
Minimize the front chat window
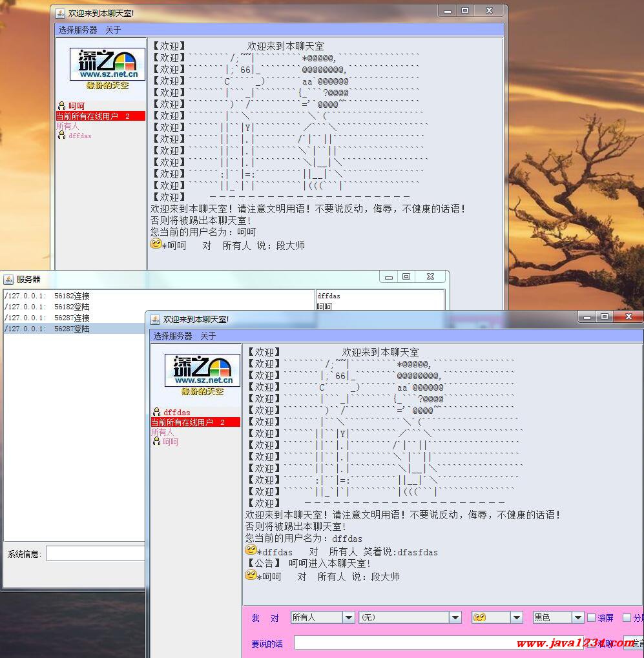[587, 317]
